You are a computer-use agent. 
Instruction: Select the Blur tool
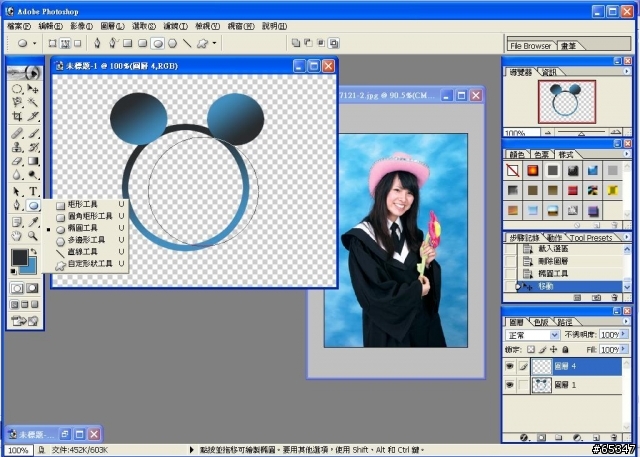pyautogui.click(x=17, y=175)
